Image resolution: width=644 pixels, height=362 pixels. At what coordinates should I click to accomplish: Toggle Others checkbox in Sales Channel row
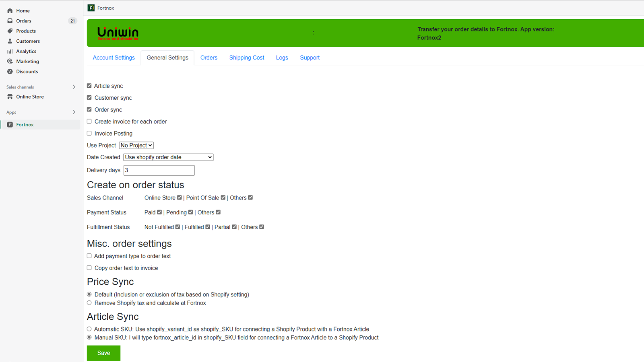250,197
